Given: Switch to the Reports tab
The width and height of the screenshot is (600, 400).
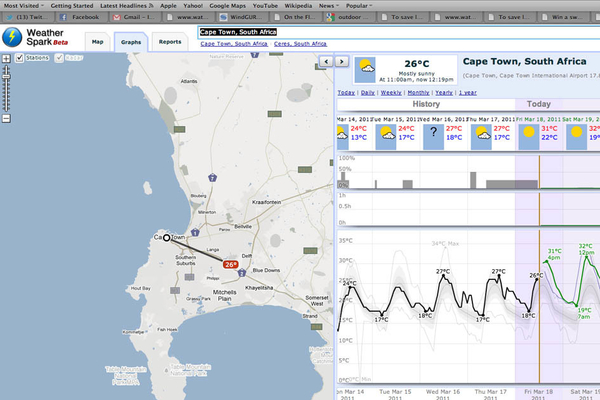Looking at the screenshot, I should click(x=170, y=42).
